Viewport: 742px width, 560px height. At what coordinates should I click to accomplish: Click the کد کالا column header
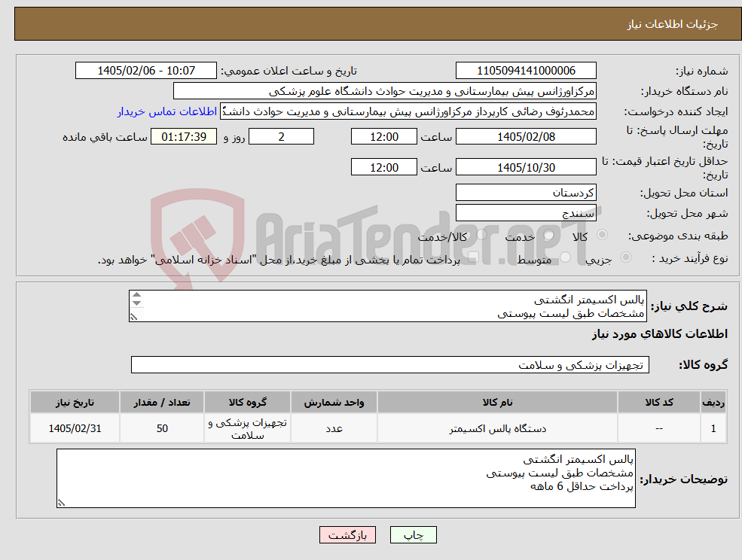(658, 402)
